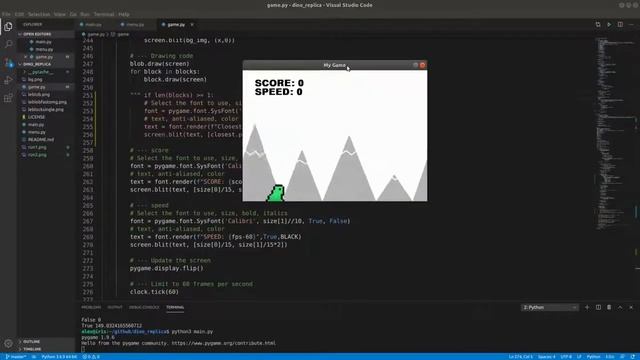This screenshot has height=360, width=640.
Task: Open the Run menu
Action: click(x=85, y=14)
